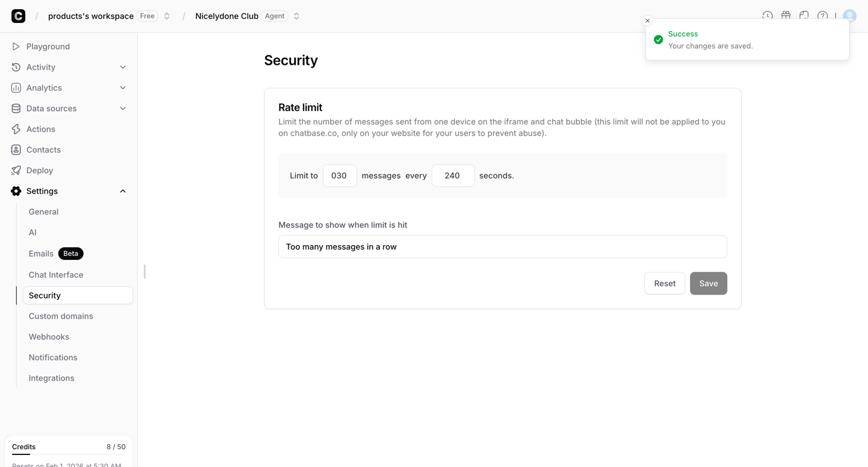Open the history clock icon in header

(x=768, y=15)
